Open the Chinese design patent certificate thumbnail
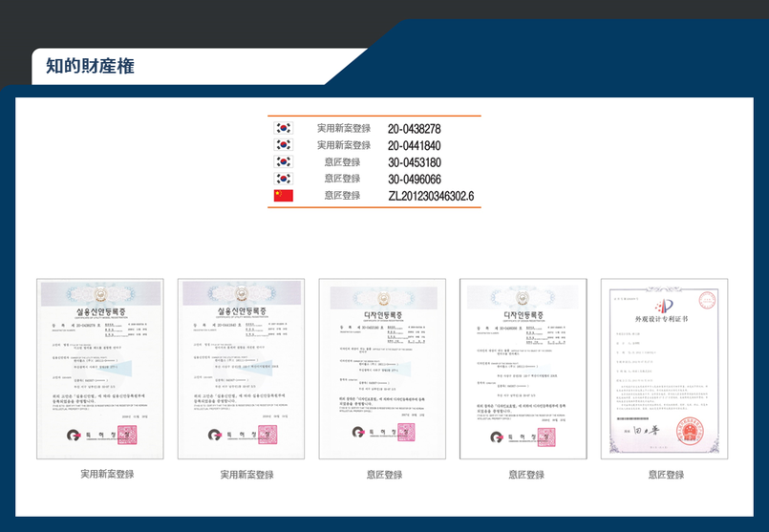Image resolution: width=769 pixels, height=532 pixels. coord(665,369)
